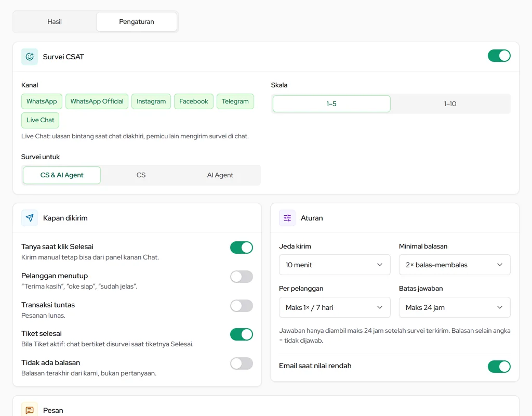Click the Kapan dikirim paper plane icon
Screen dimensions: 532x416
(30, 218)
